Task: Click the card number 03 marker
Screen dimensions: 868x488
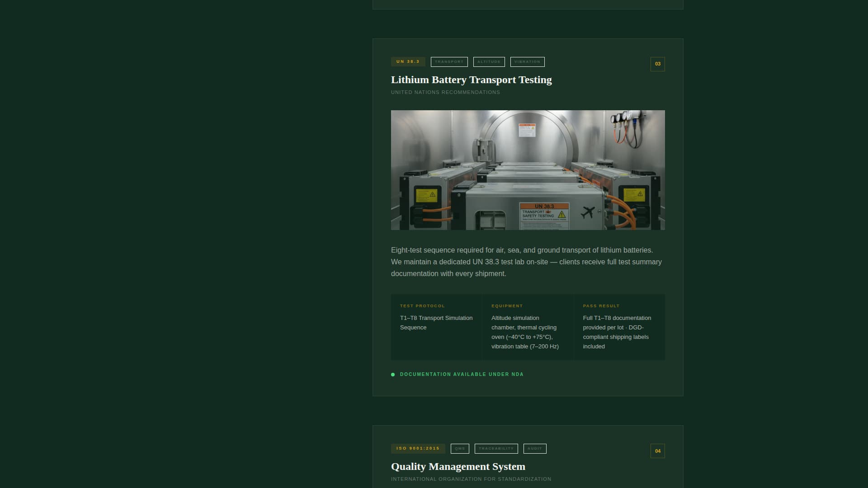Action: tap(657, 64)
